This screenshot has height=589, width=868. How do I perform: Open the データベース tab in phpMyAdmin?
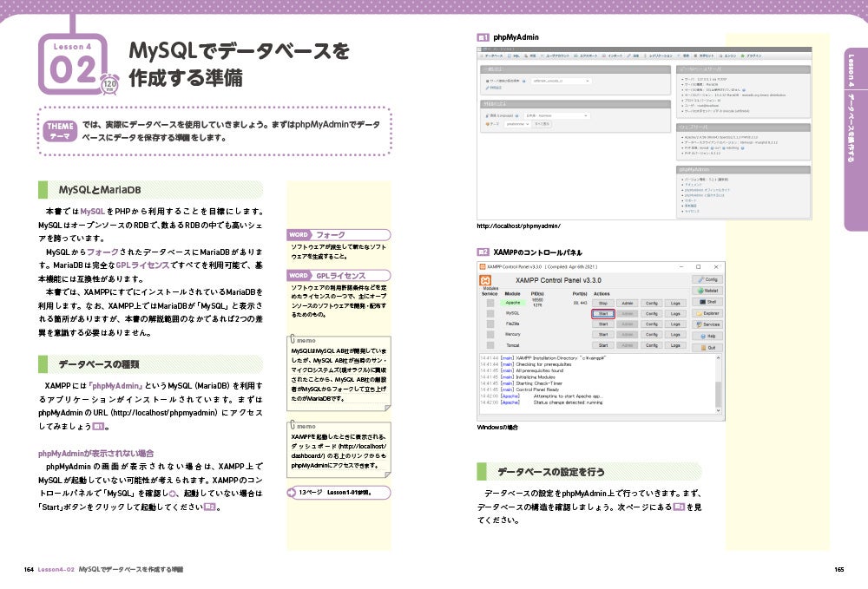pyautogui.click(x=491, y=56)
